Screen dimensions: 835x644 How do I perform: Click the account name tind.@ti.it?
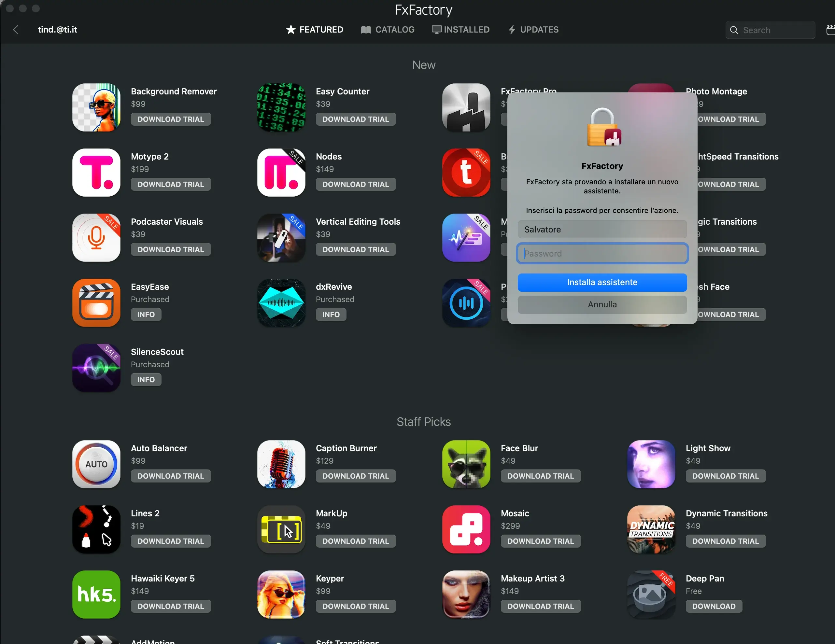pyautogui.click(x=57, y=29)
